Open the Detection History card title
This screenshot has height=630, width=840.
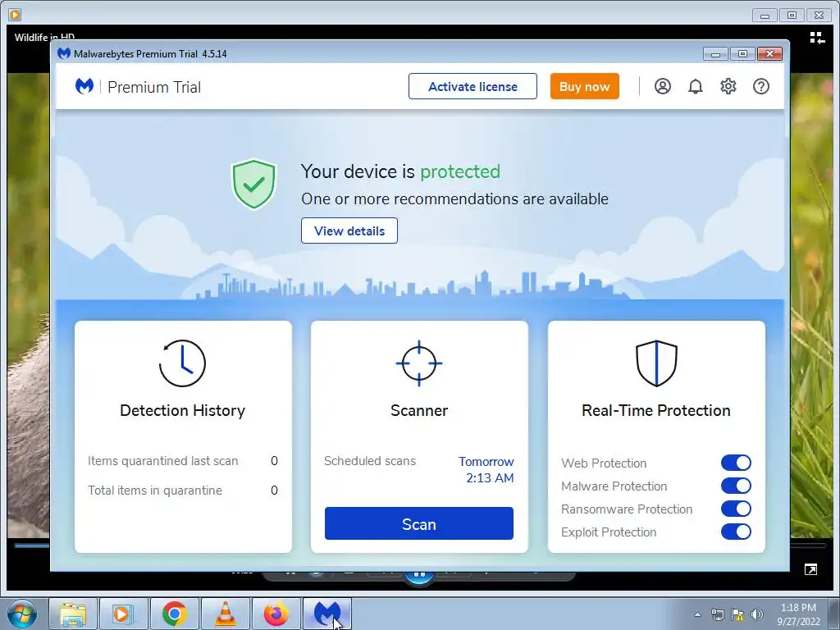183,410
